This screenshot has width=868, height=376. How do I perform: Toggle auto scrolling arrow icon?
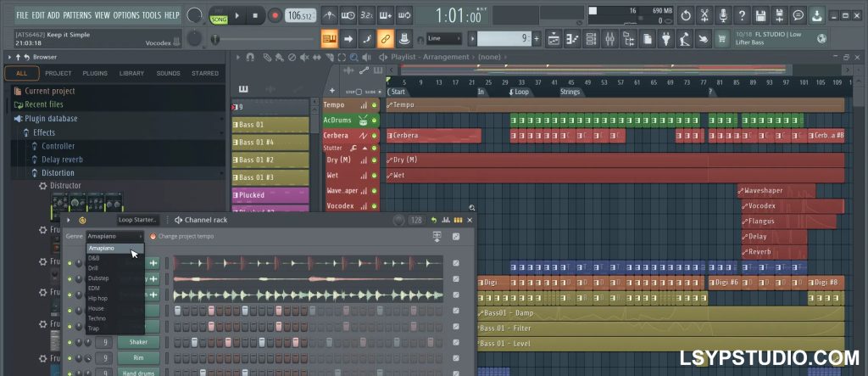pyautogui.click(x=348, y=39)
